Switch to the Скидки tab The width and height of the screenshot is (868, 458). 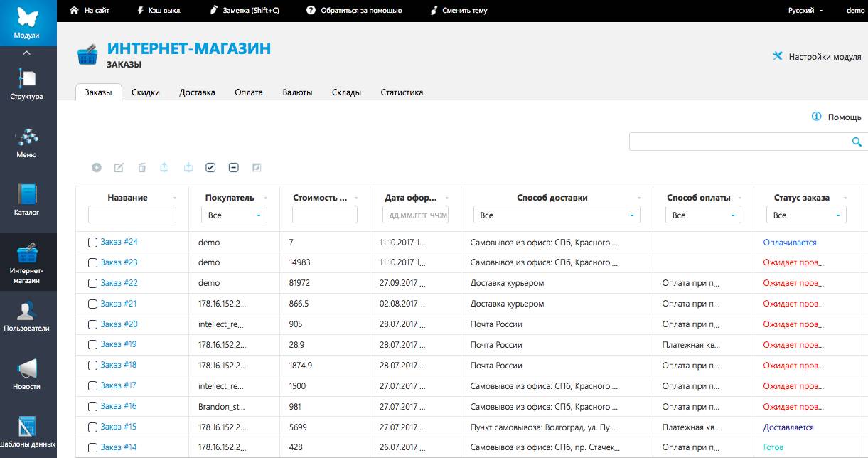coord(146,92)
